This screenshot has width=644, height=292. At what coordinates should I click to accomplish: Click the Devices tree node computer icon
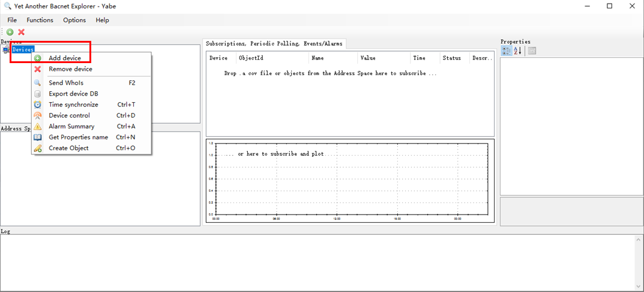tap(6, 49)
